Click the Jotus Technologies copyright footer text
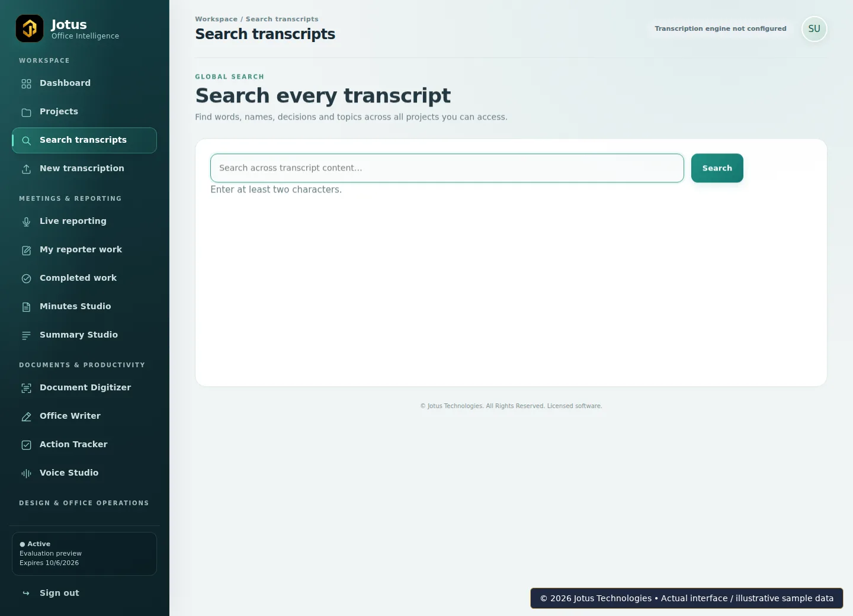Viewport: 853px width, 616px height. tap(511, 406)
